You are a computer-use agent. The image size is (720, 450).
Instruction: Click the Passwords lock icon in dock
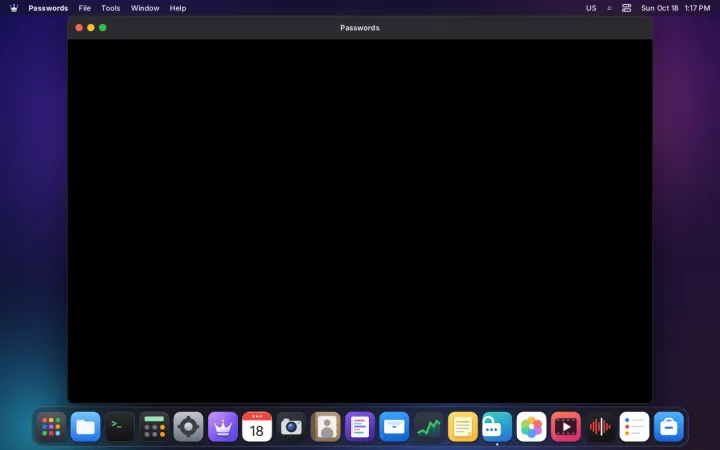[x=497, y=427]
